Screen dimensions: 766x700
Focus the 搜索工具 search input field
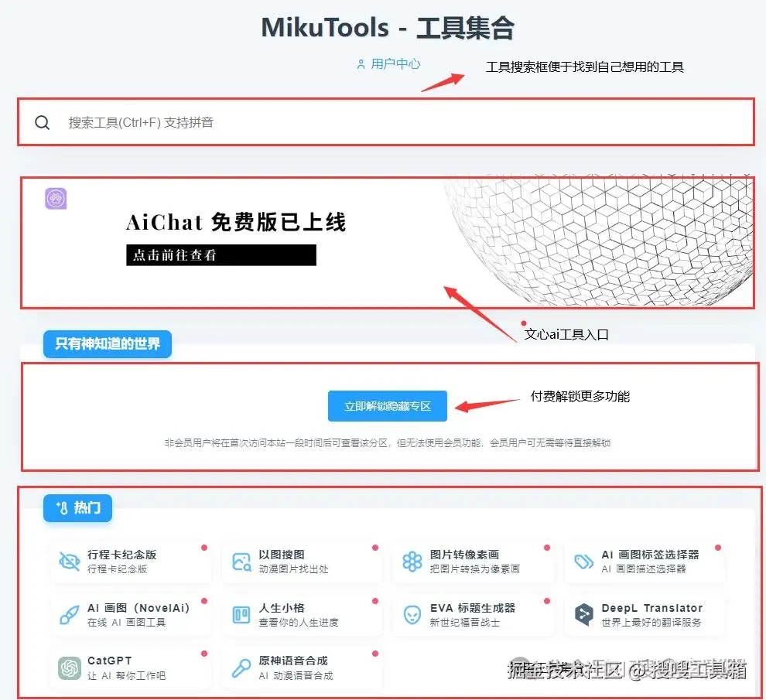[386, 122]
